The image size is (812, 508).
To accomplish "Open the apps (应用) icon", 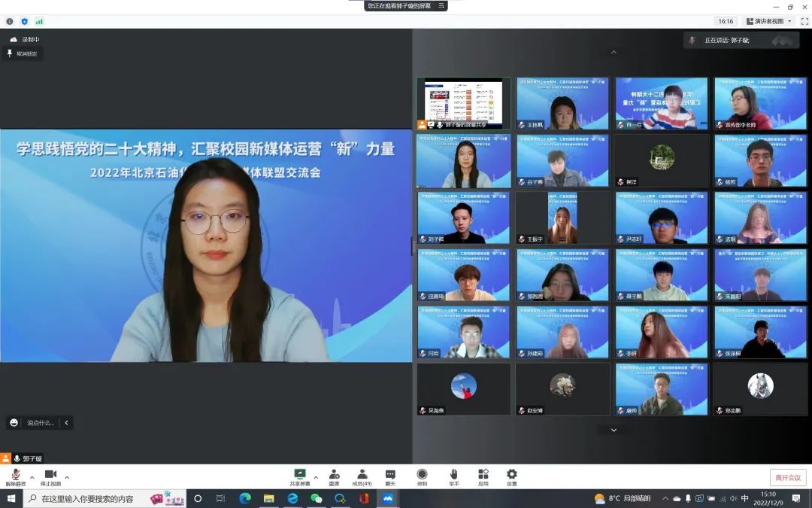I will [483, 474].
